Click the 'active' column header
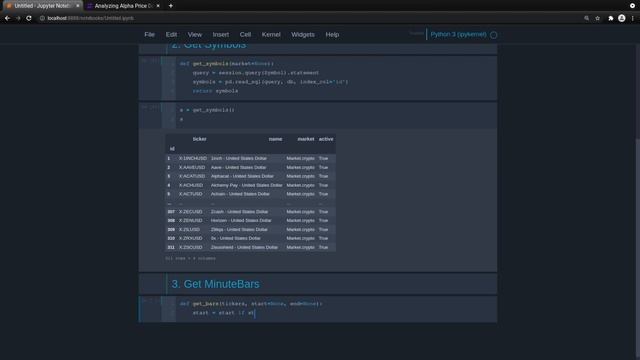This screenshot has width=640, height=360. (326, 139)
